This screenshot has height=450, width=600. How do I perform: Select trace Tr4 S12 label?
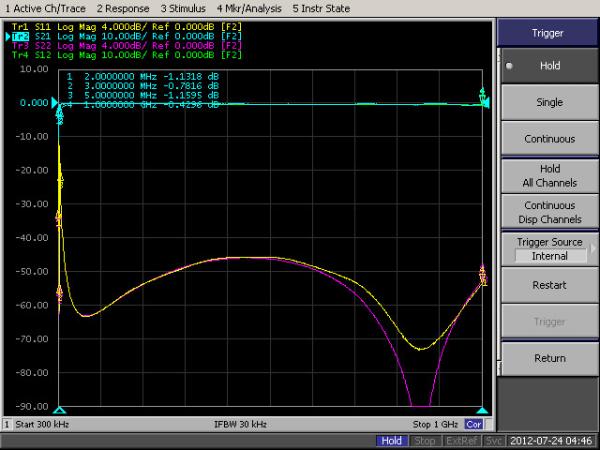[x=127, y=55]
